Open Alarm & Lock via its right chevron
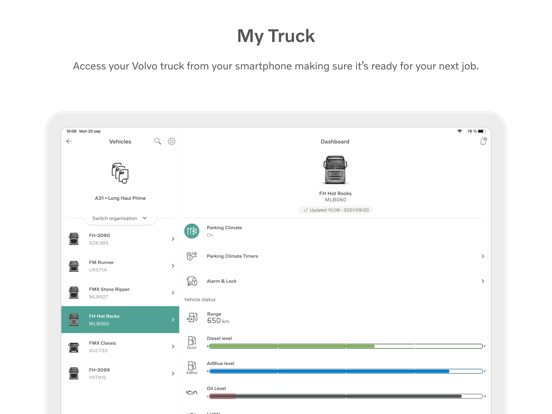552x414 pixels. tap(483, 281)
